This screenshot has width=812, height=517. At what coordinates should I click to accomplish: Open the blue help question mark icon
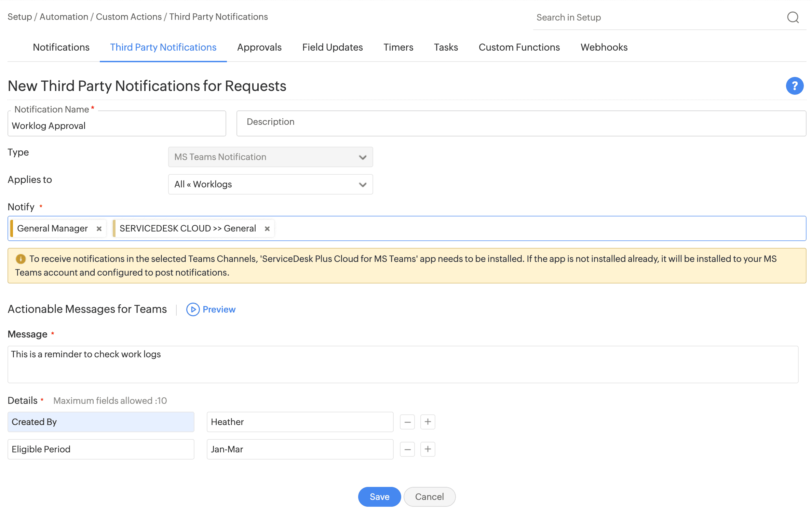click(795, 86)
